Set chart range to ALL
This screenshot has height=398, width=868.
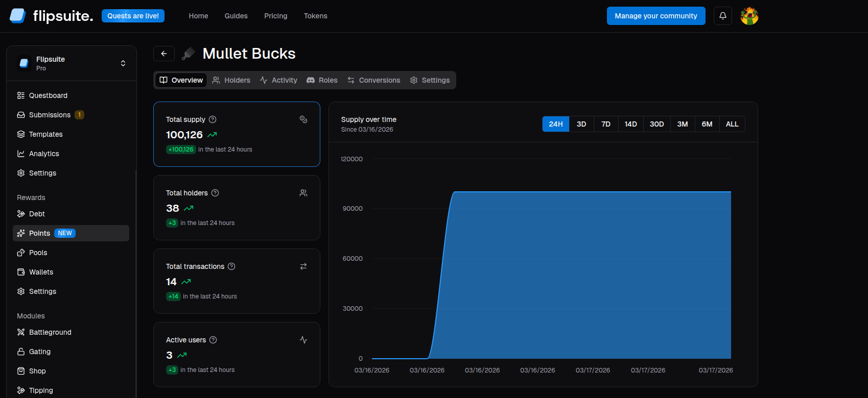[732, 124]
